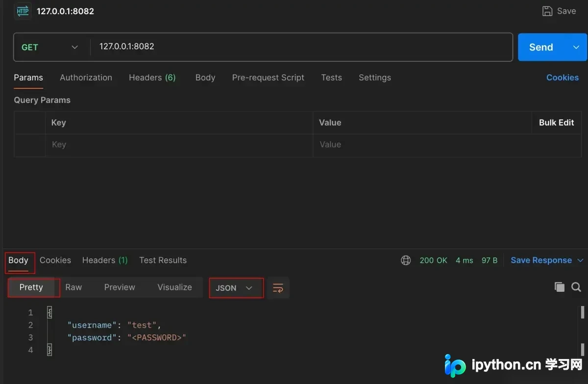Click the Save Response link
This screenshot has height=384, width=588.
click(541, 260)
